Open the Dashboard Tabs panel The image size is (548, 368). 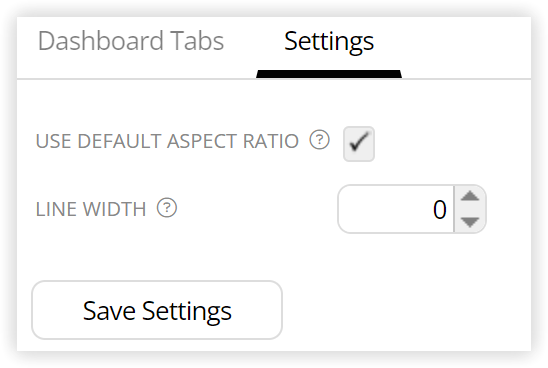(x=131, y=41)
